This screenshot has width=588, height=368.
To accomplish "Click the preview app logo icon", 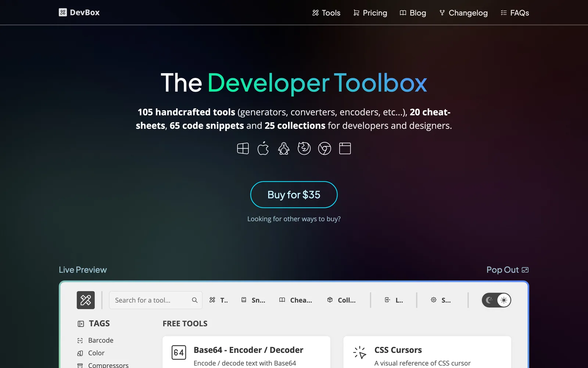I will coord(86,300).
